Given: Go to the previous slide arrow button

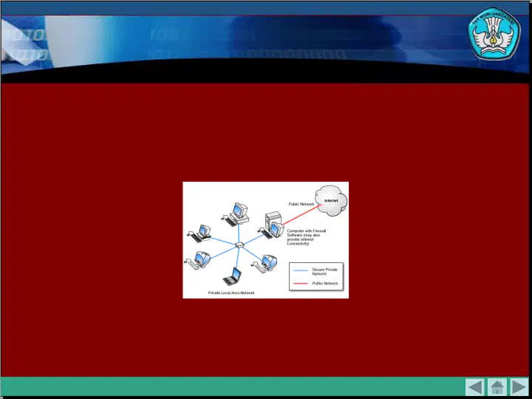Looking at the screenshot, I should coord(475,387).
